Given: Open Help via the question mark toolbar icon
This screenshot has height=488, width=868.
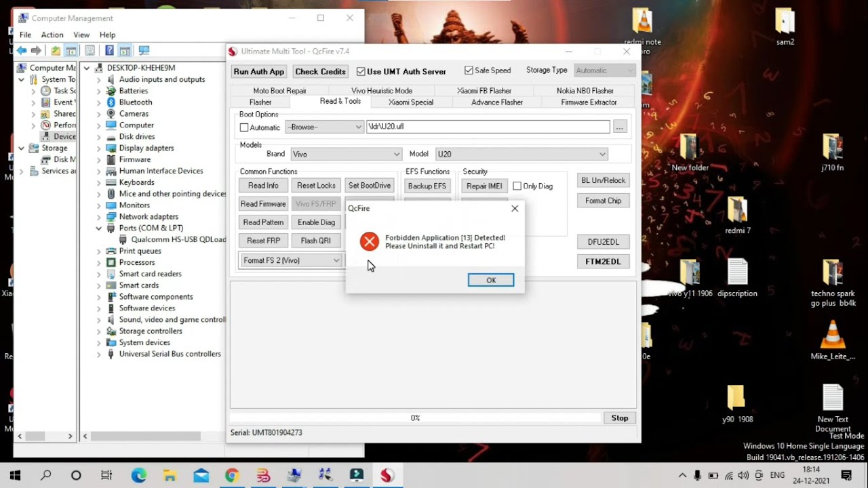Looking at the screenshot, I should coord(109,51).
